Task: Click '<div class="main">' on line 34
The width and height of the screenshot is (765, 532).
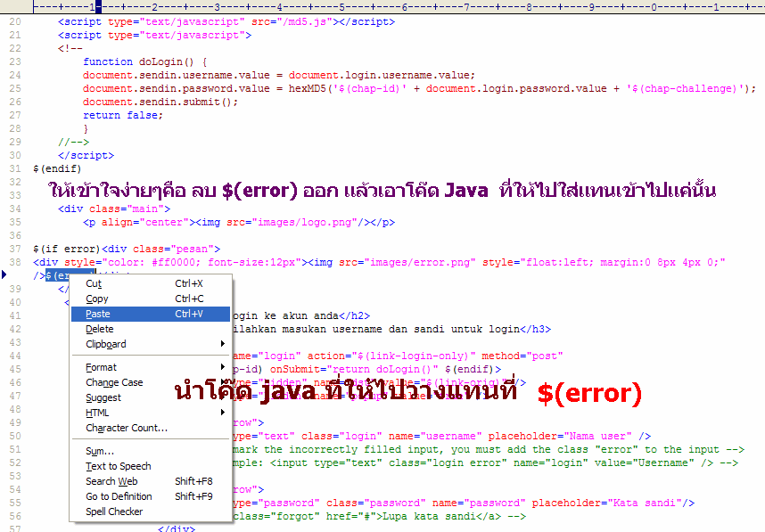Action: click(x=114, y=209)
